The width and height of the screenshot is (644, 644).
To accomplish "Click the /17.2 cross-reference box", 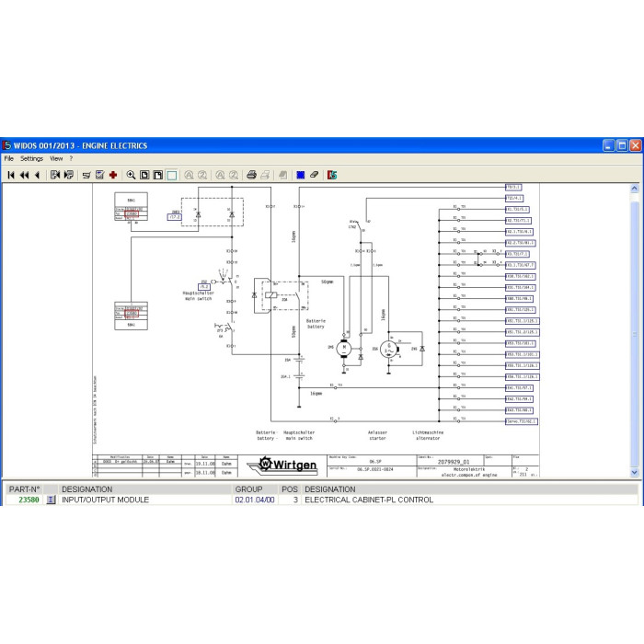I will (x=175, y=217).
